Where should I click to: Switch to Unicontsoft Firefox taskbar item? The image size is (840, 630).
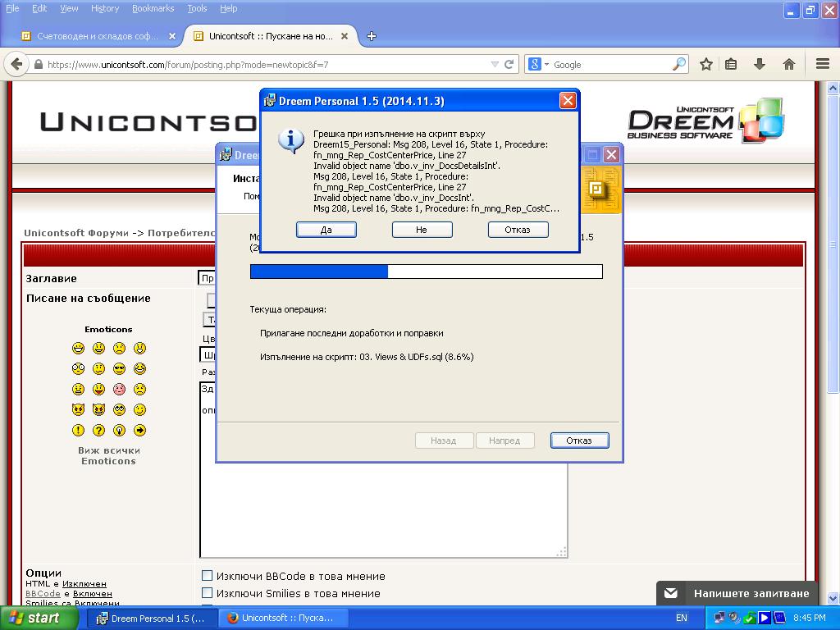pyautogui.click(x=284, y=618)
